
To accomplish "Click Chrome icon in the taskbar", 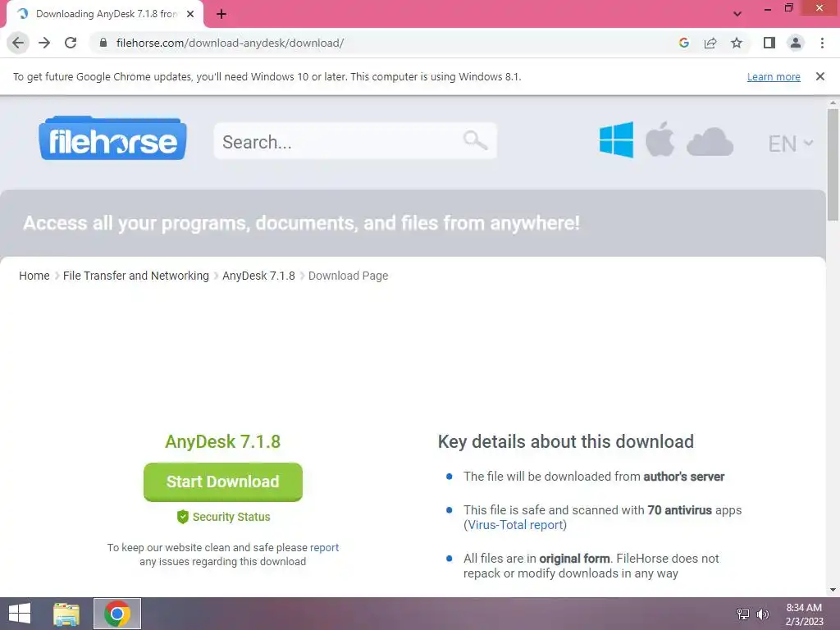I will (x=117, y=614).
